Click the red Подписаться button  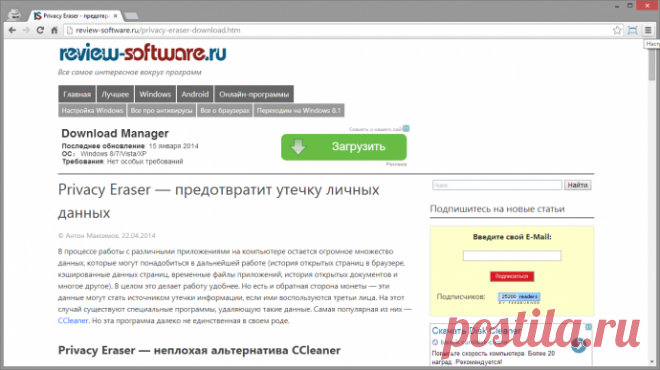[512, 276]
